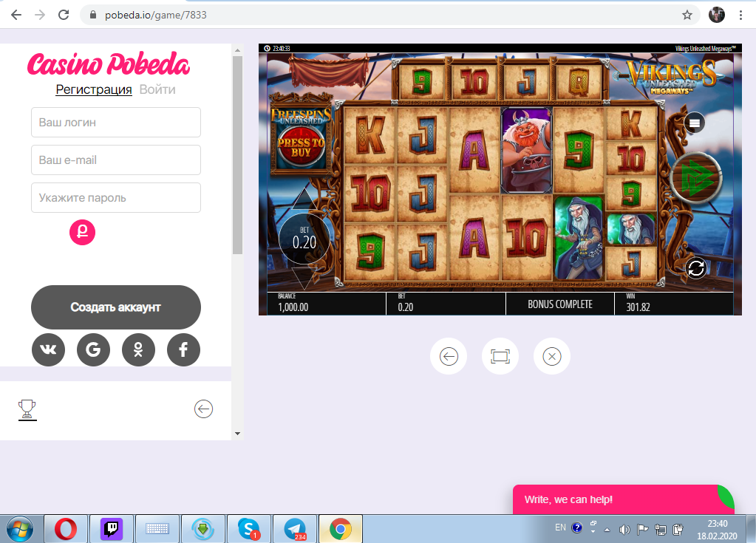Open Casino Pobeda logo home link
The width and height of the screenshot is (756, 543).
pyautogui.click(x=109, y=64)
